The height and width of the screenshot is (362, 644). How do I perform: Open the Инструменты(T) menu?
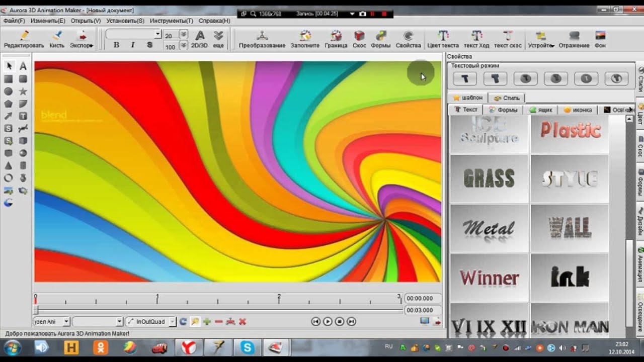tap(172, 21)
